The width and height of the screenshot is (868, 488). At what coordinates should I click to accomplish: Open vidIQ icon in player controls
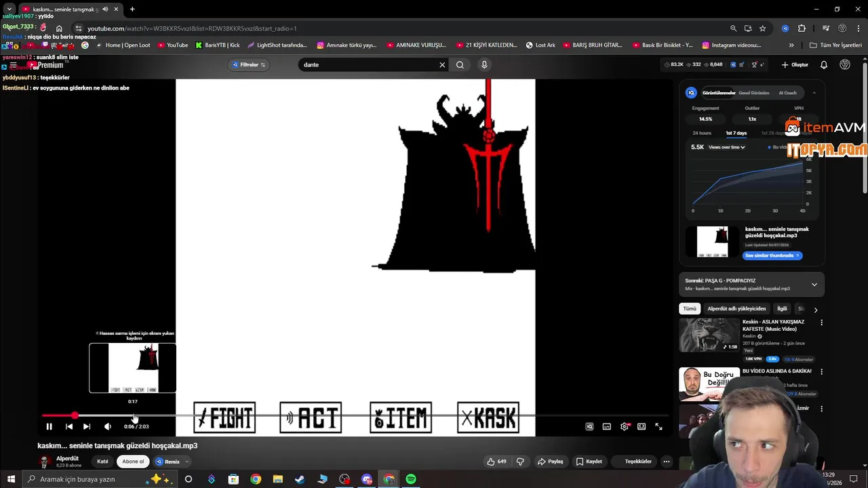click(589, 426)
